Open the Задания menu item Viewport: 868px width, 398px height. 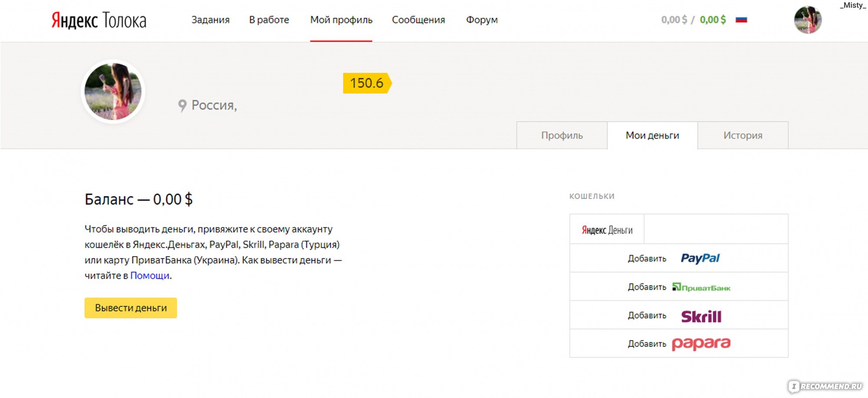point(210,20)
